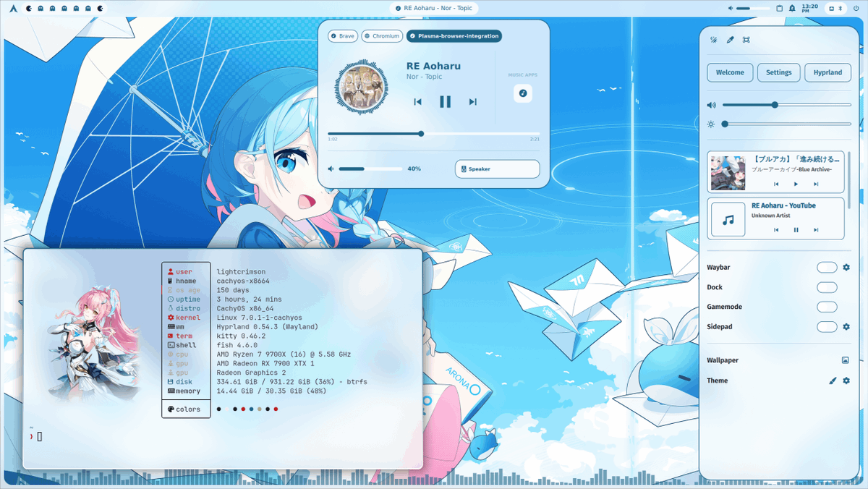Skip next on Blue Archive card
This screenshot has height=489, width=868.
point(816,184)
